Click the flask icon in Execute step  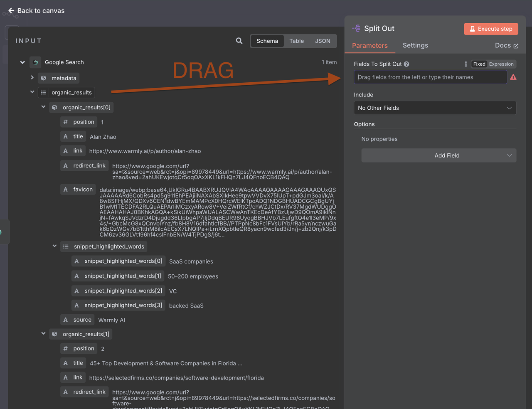[472, 29]
